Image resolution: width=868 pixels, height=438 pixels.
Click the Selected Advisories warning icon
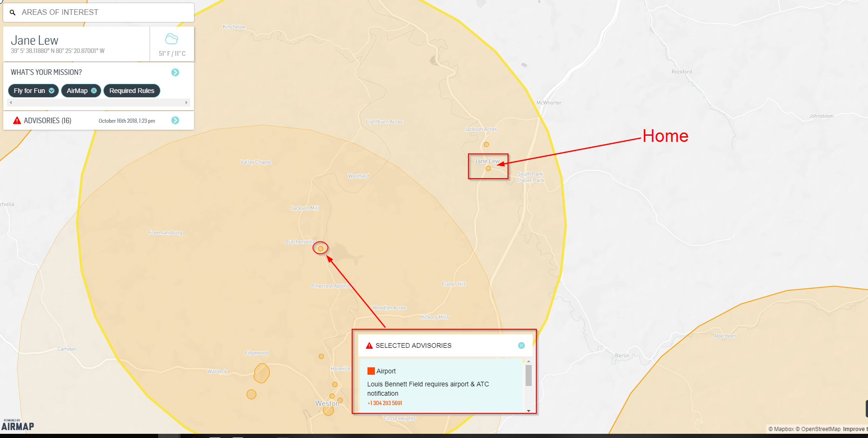(x=369, y=345)
